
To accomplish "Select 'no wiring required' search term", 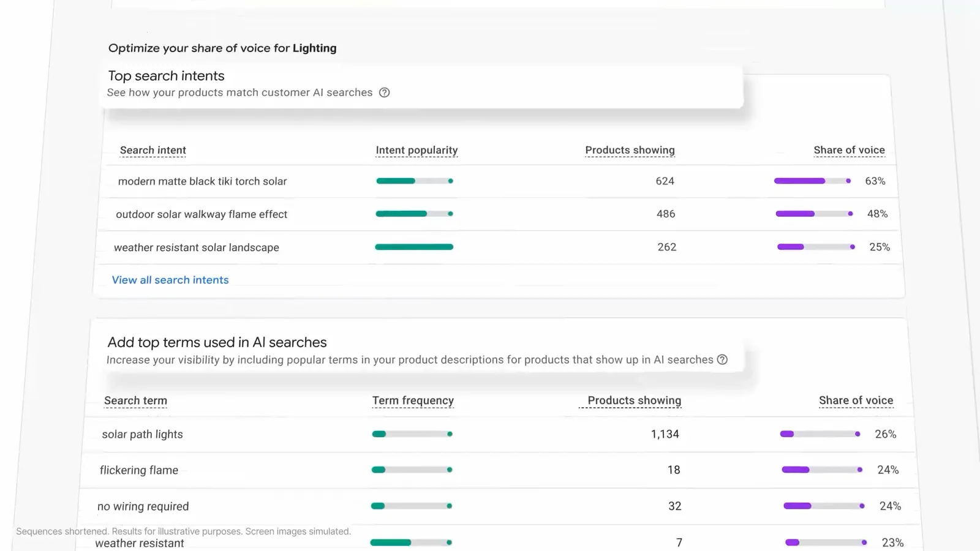I will coord(143,506).
